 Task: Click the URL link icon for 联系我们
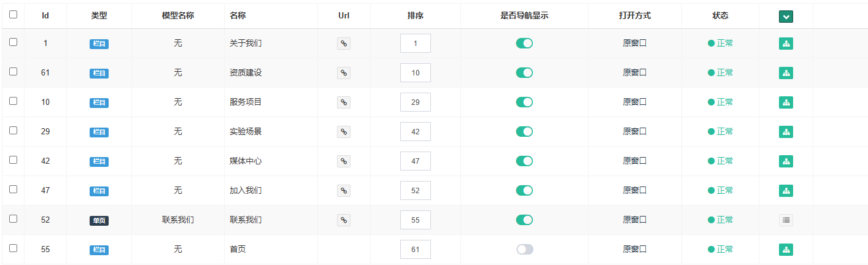pyautogui.click(x=344, y=220)
